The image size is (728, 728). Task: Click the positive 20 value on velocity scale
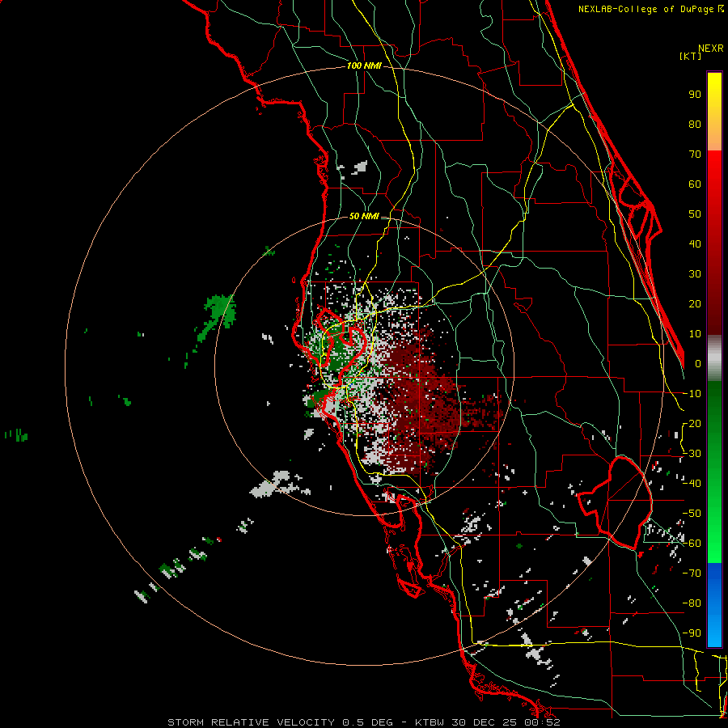pyautogui.click(x=695, y=304)
